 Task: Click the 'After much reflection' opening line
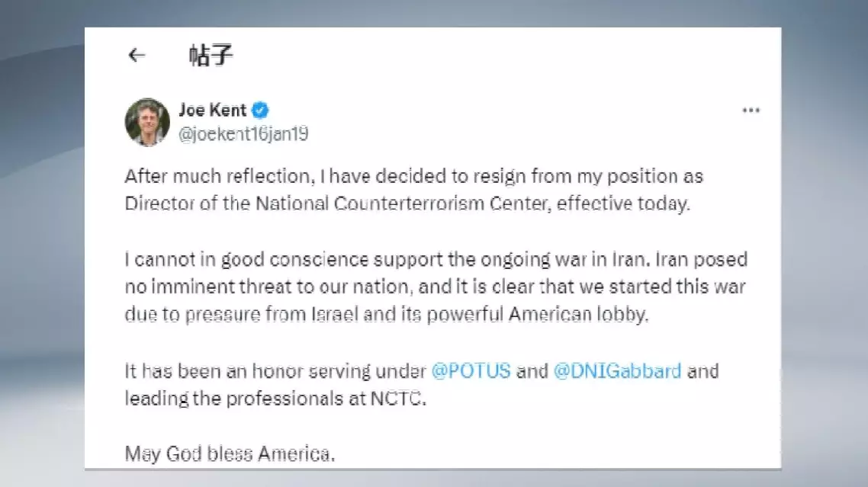tap(229, 176)
